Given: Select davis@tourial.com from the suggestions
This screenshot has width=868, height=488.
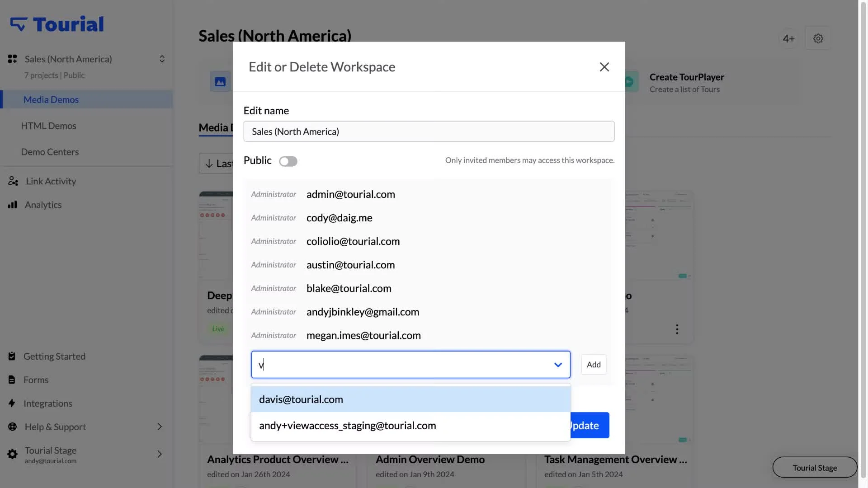Looking at the screenshot, I should 410,399.
